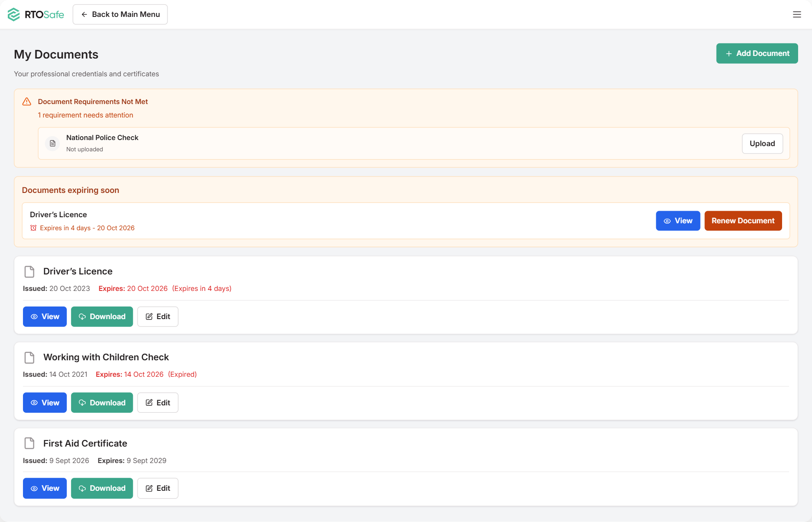Click the alarm clock expiry icon

pyautogui.click(x=33, y=228)
